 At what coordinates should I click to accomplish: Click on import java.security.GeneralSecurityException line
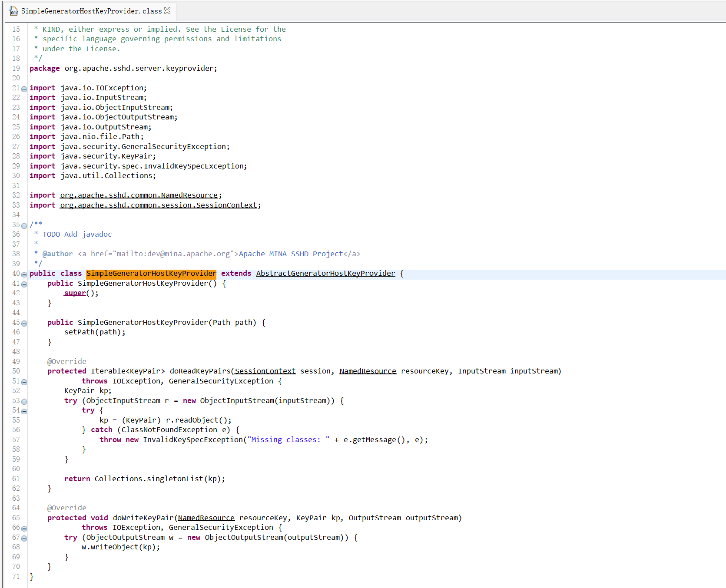(129, 146)
